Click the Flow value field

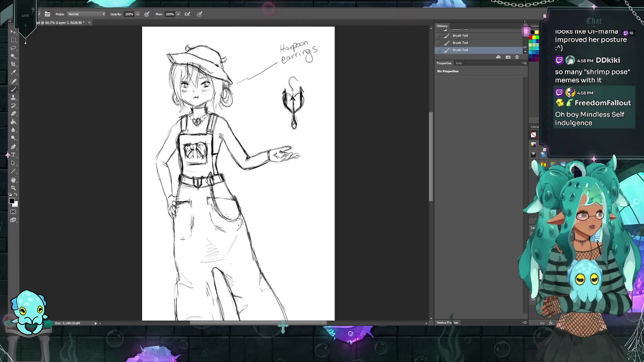pyautogui.click(x=170, y=14)
